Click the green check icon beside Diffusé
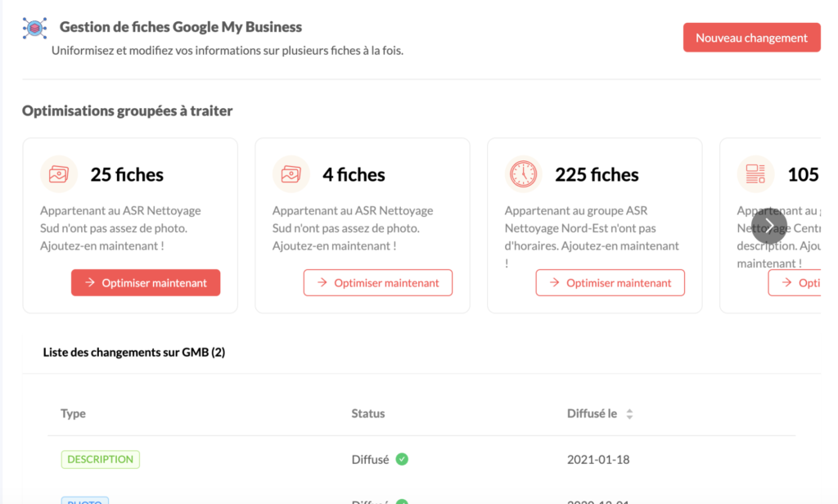Image resolution: width=838 pixels, height=504 pixels. click(x=402, y=459)
